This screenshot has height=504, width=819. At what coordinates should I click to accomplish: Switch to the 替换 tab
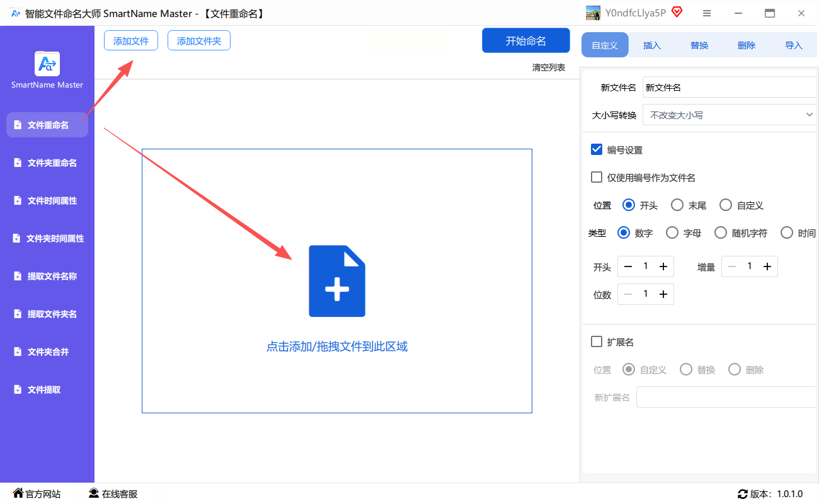pyautogui.click(x=699, y=45)
